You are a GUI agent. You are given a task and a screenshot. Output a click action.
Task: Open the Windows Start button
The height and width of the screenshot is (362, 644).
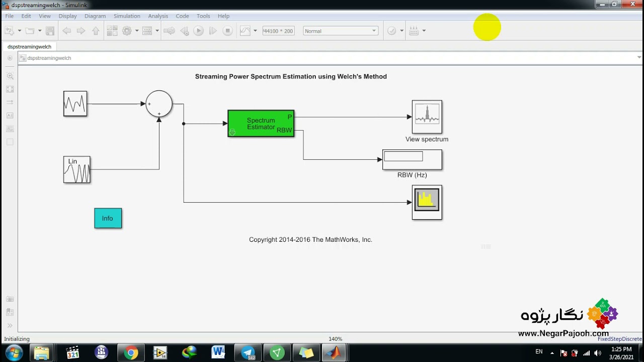14,352
